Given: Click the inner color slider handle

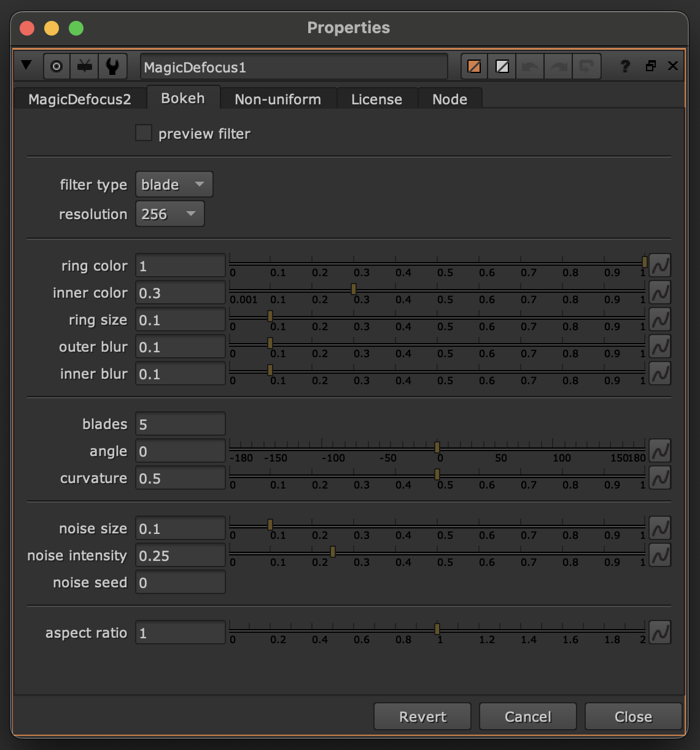Looking at the screenshot, I should pyautogui.click(x=354, y=289).
